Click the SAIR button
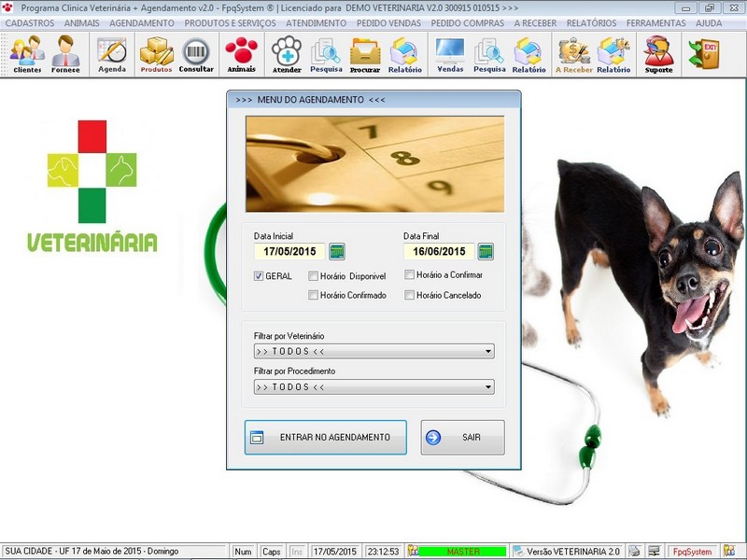 click(462, 437)
